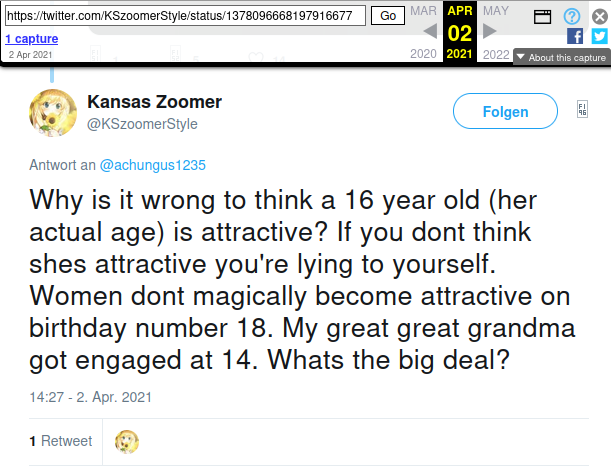
Task: Click the retweeter's small avatar
Action: pyautogui.click(x=127, y=441)
